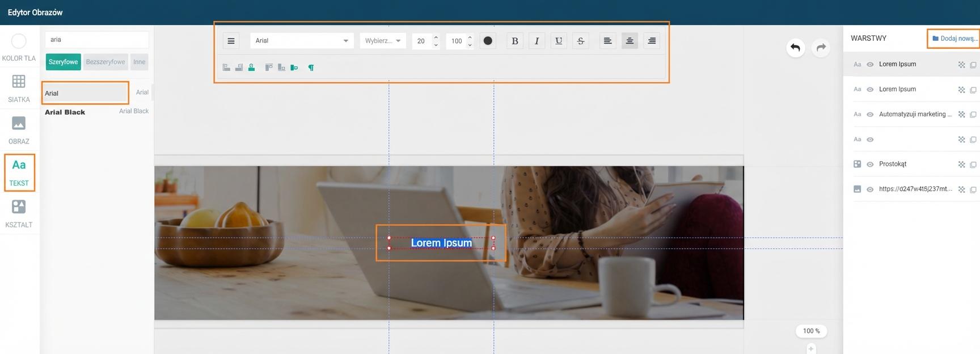The image size is (980, 354).
Task: Toggle italic formatting
Action: pyautogui.click(x=537, y=41)
